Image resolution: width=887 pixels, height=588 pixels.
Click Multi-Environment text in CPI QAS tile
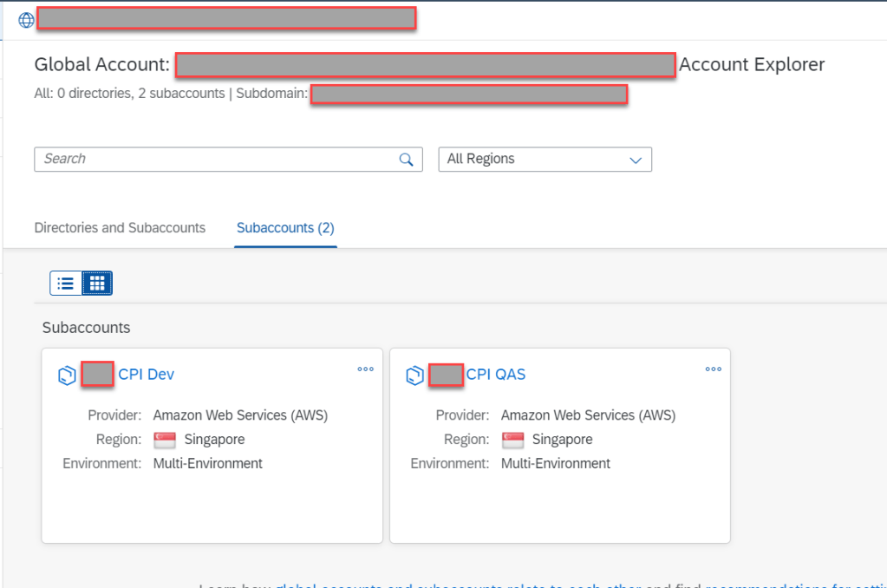click(555, 464)
